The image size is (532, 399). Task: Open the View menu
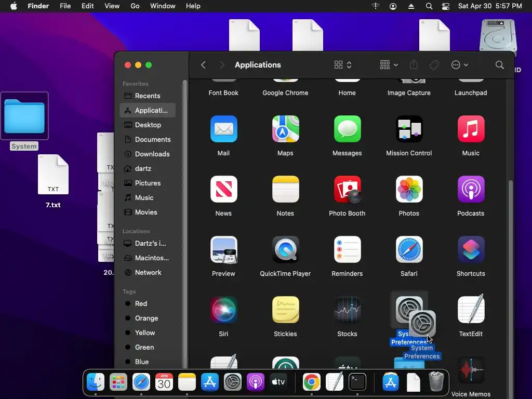coord(112,6)
